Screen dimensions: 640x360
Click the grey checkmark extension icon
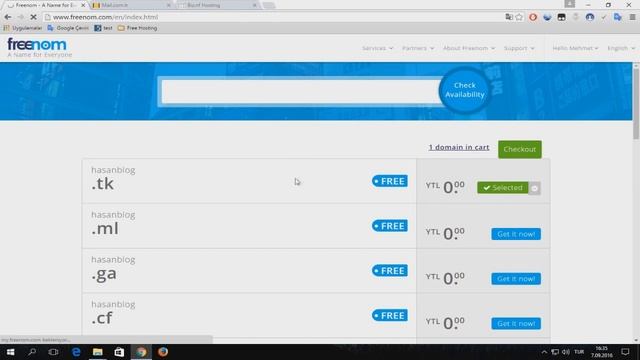tap(604, 17)
